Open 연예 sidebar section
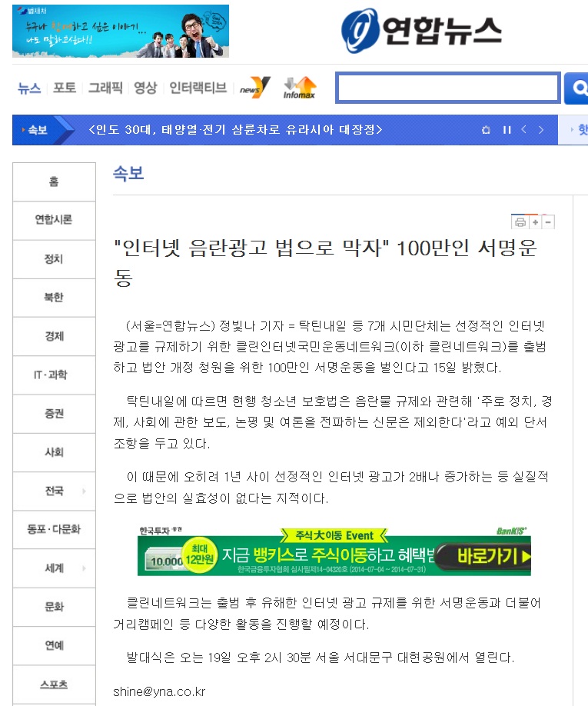Image resolution: width=588 pixels, height=706 pixels. tap(54, 645)
